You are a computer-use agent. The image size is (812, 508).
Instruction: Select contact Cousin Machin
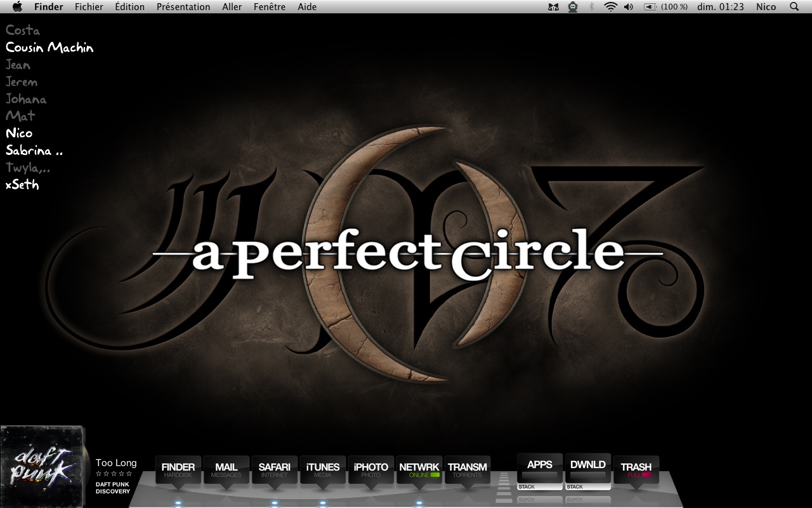49,47
